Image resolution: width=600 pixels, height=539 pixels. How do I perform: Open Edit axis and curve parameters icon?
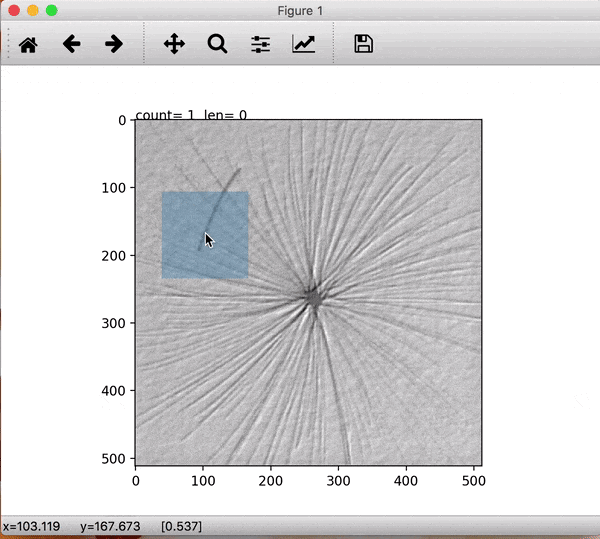pyautogui.click(x=303, y=44)
